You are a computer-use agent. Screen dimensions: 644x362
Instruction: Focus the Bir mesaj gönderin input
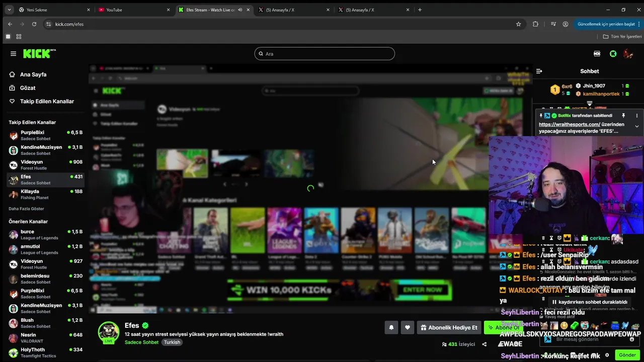click(x=589, y=339)
